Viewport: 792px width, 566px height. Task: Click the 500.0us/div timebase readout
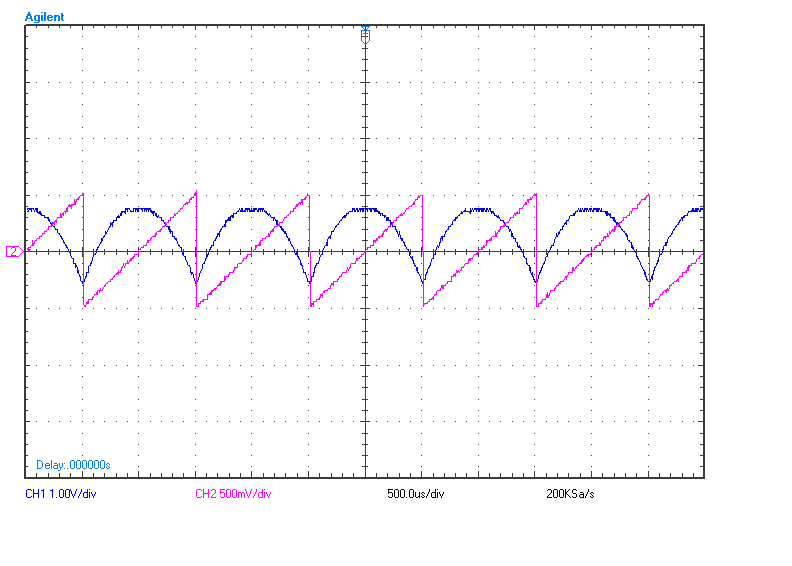click(x=416, y=494)
